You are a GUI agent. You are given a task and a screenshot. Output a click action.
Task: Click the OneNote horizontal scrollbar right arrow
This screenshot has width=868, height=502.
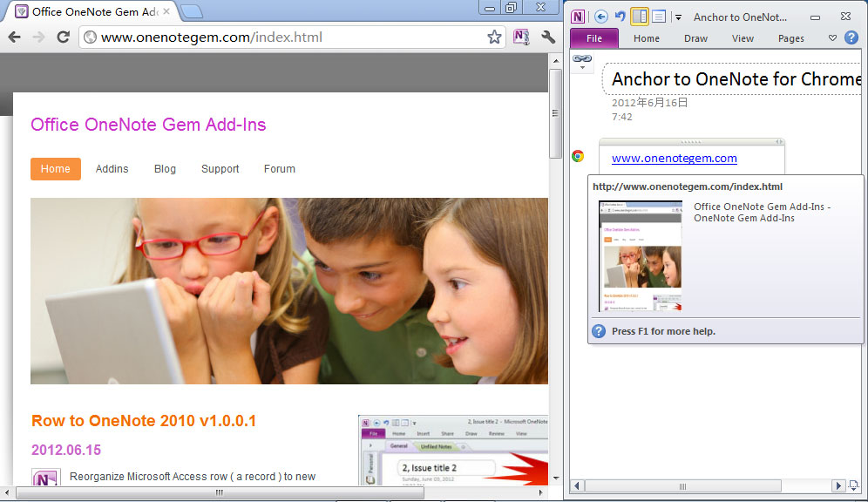(838, 486)
